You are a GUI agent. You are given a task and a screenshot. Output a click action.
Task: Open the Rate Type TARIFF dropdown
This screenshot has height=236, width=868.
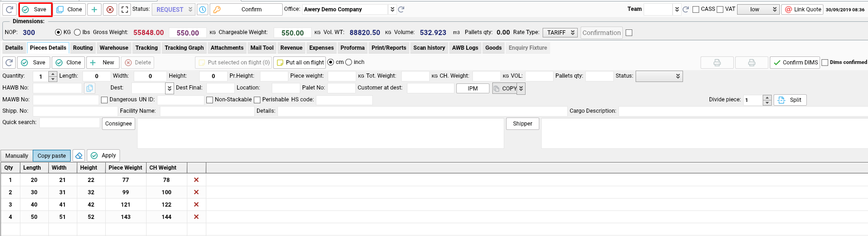pos(560,33)
